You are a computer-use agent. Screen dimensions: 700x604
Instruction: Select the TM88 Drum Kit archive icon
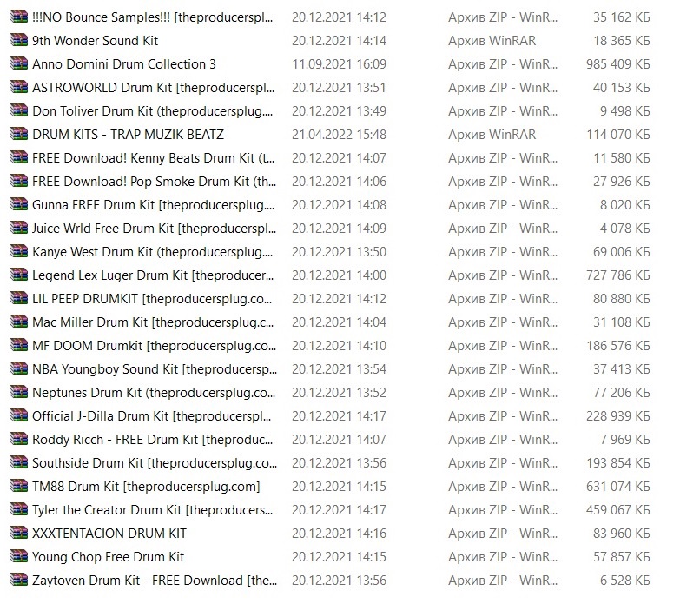click(x=19, y=486)
